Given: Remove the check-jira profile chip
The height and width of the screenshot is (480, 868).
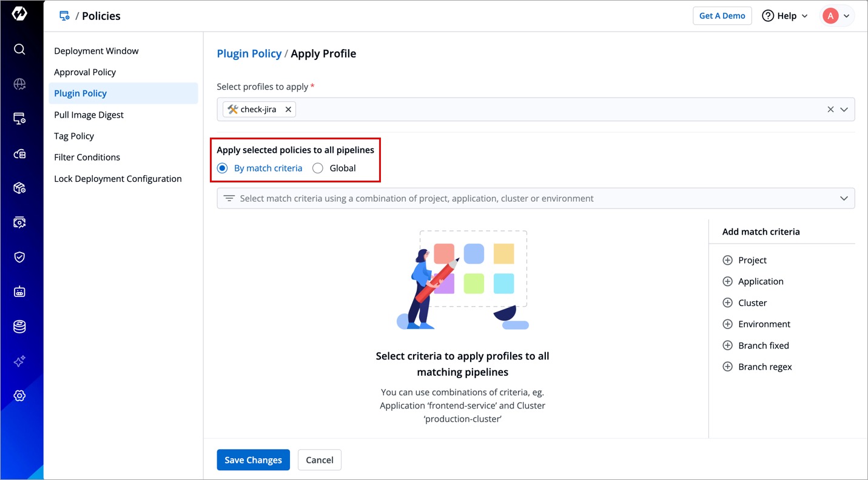Looking at the screenshot, I should tap(288, 110).
